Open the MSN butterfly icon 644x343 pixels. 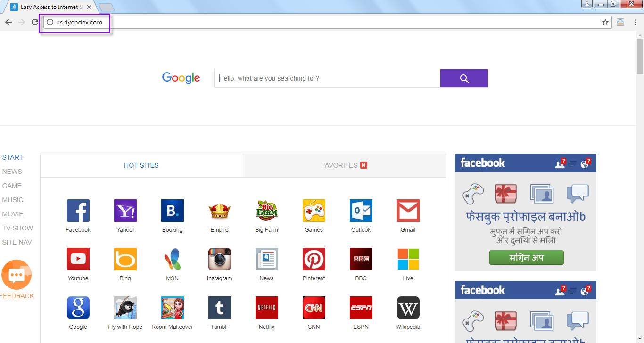pos(173,259)
